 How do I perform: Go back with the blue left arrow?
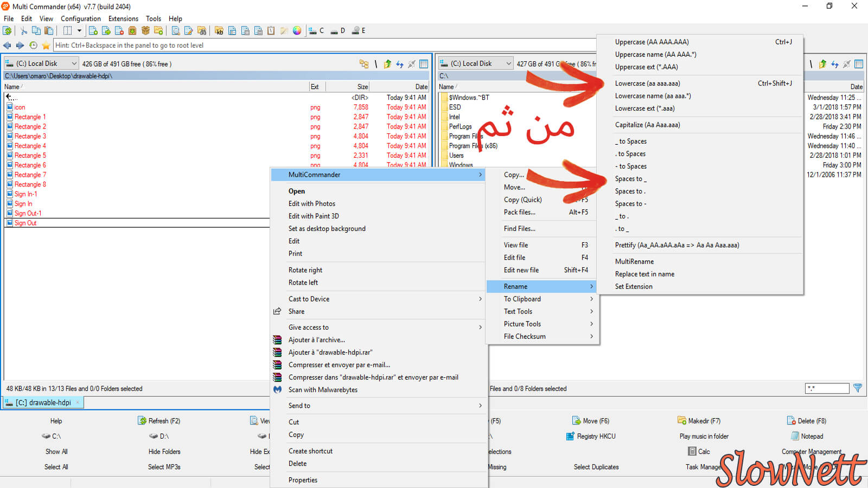pyautogui.click(x=7, y=46)
